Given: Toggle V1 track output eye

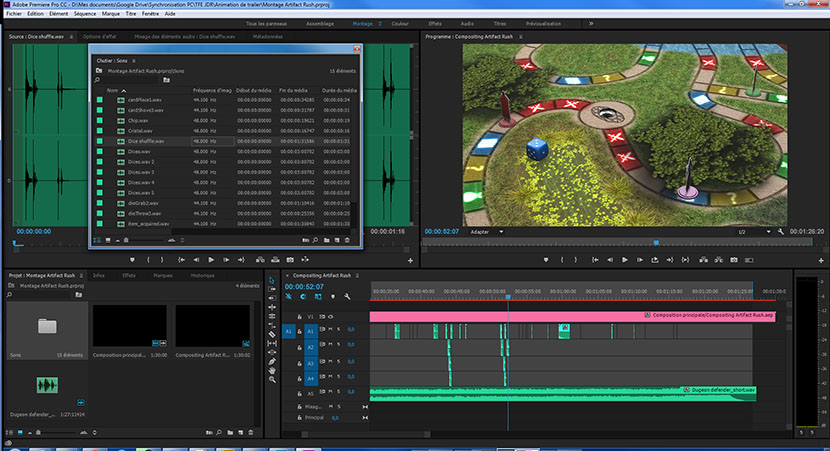Looking at the screenshot, I should point(331,317).
